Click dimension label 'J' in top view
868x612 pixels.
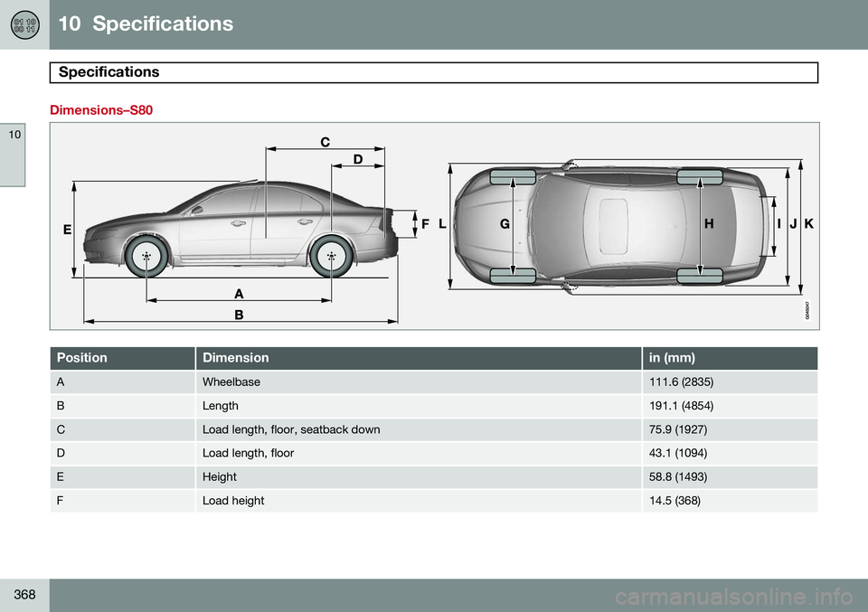click(793, 223)
